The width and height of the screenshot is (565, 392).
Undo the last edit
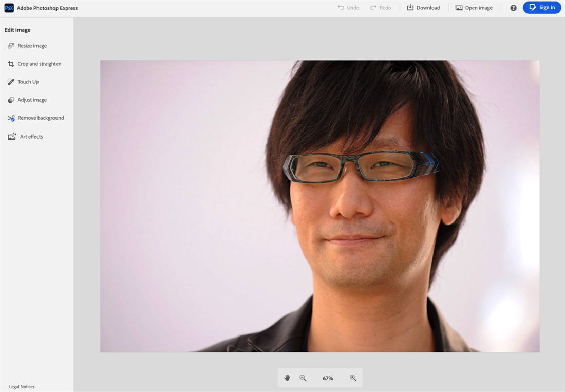pos(348,7)
